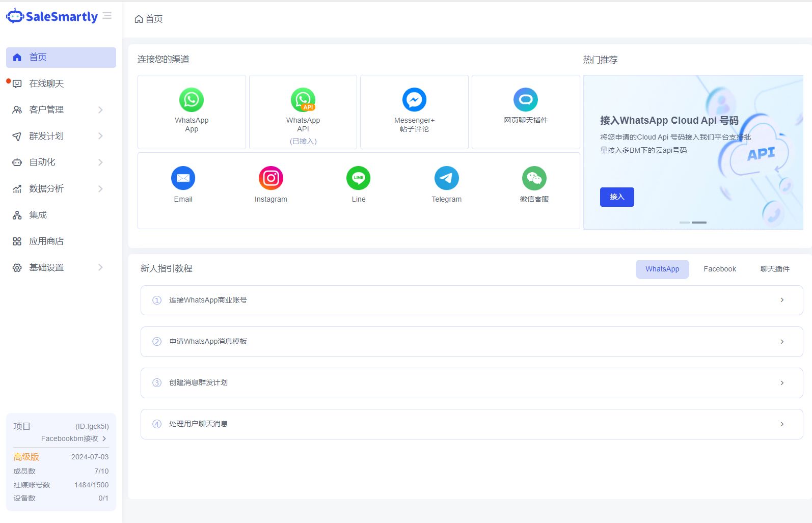Image resolution: width=812 pixels, height=523 pixels.
Task: Switch to the WhatsApp tutorial tab
Action: (x=662, y=269)
